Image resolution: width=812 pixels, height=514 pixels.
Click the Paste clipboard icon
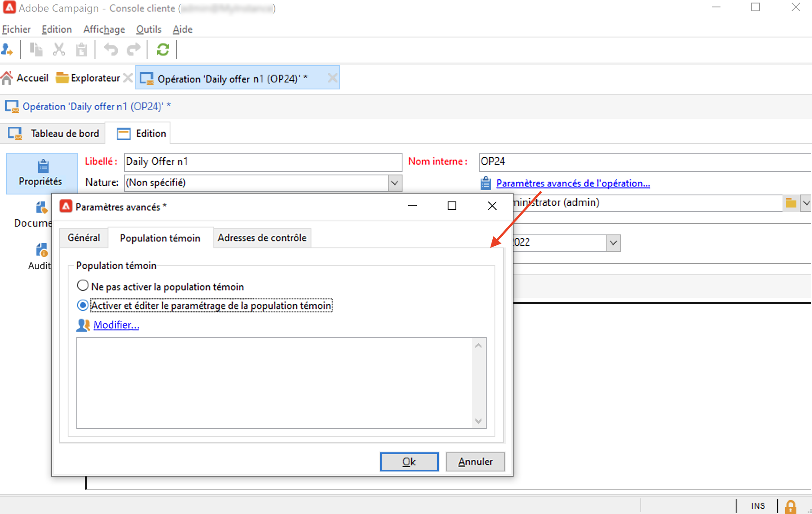[82, 49]
